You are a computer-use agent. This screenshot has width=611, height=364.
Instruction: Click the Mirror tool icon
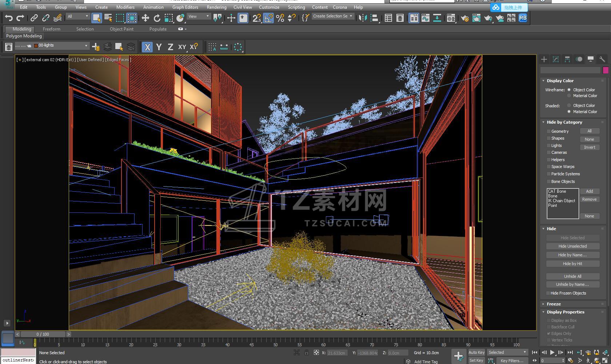(363, 18)
